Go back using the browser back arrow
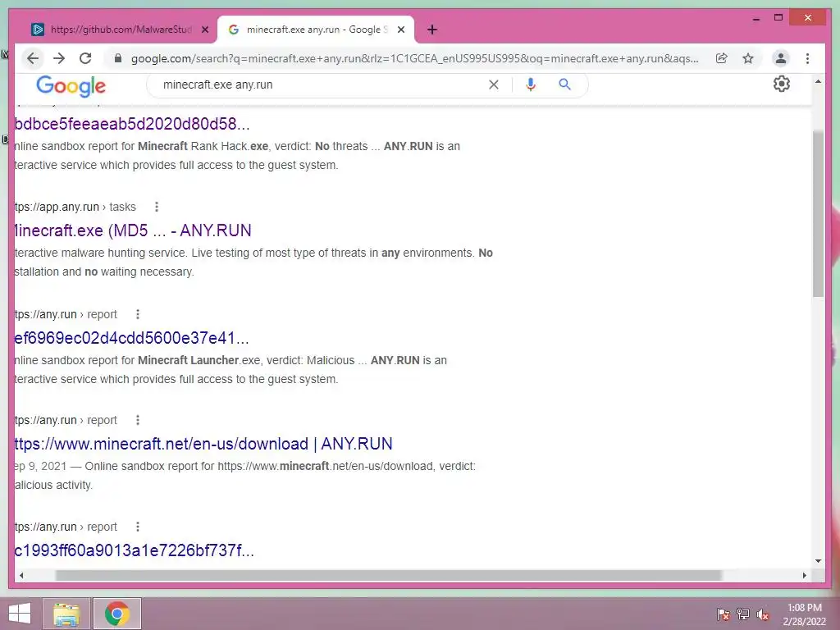840x630 pixels. 33,58
